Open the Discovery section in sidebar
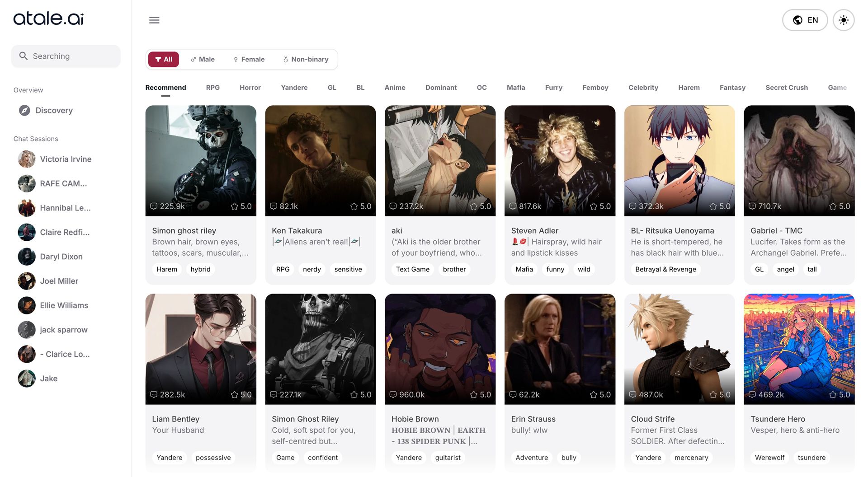 54,110
